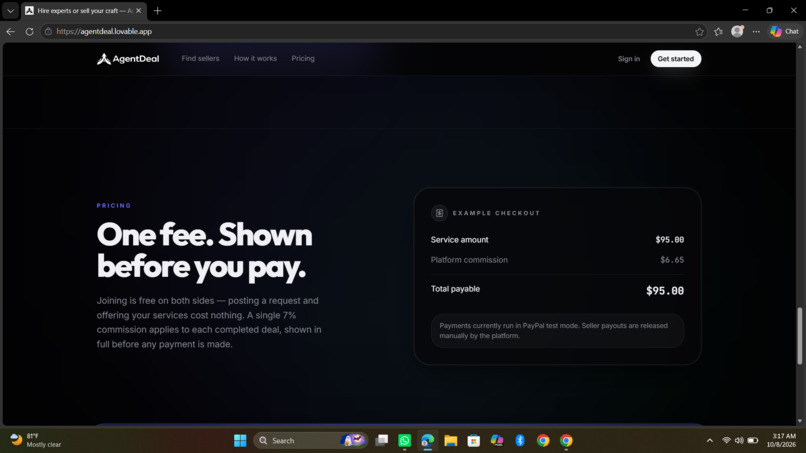This screenshot has width=806, height=453.
Task: Click the 'One fee. Shown before you pay.' heading
Action: tap(205, 251)
